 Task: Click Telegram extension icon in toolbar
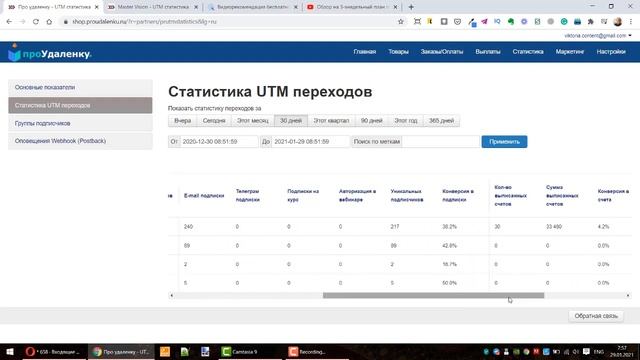(484, 22)
